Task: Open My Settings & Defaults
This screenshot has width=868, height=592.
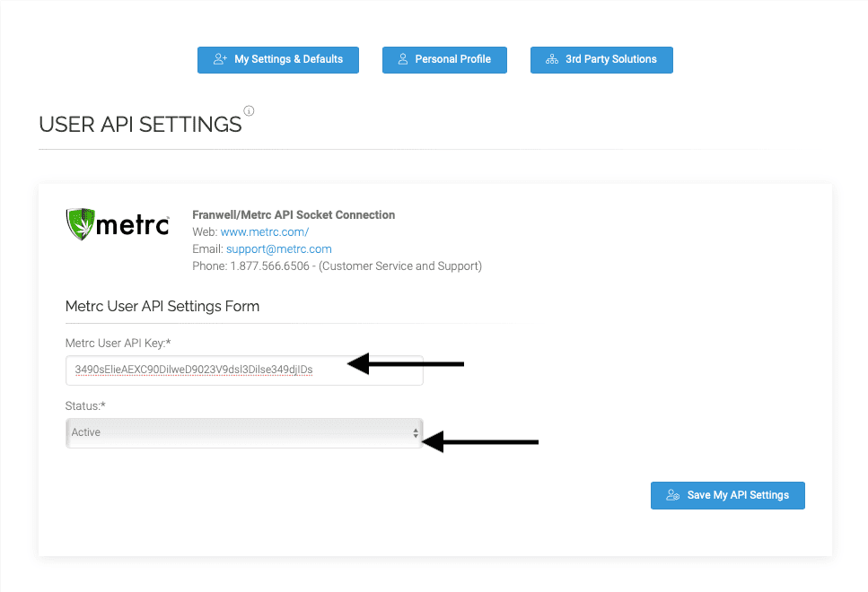Action: tap(278, 60)
